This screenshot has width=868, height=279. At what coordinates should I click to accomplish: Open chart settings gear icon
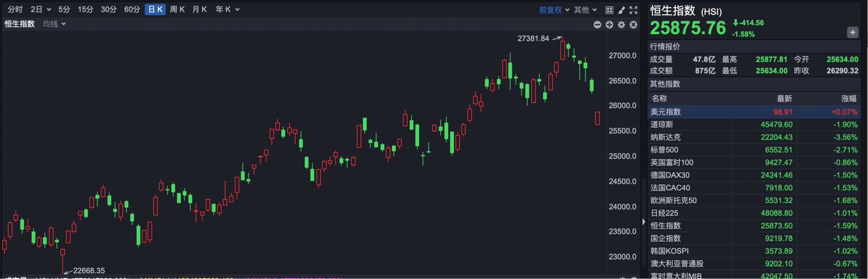622,25
